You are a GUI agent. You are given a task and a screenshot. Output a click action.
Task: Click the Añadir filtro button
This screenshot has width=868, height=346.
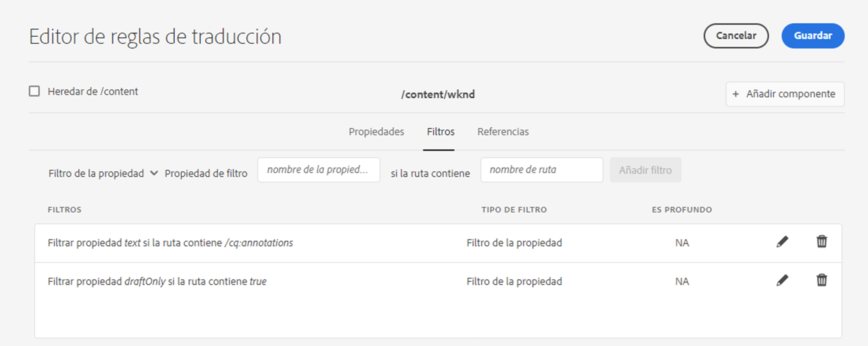[645, 170]
